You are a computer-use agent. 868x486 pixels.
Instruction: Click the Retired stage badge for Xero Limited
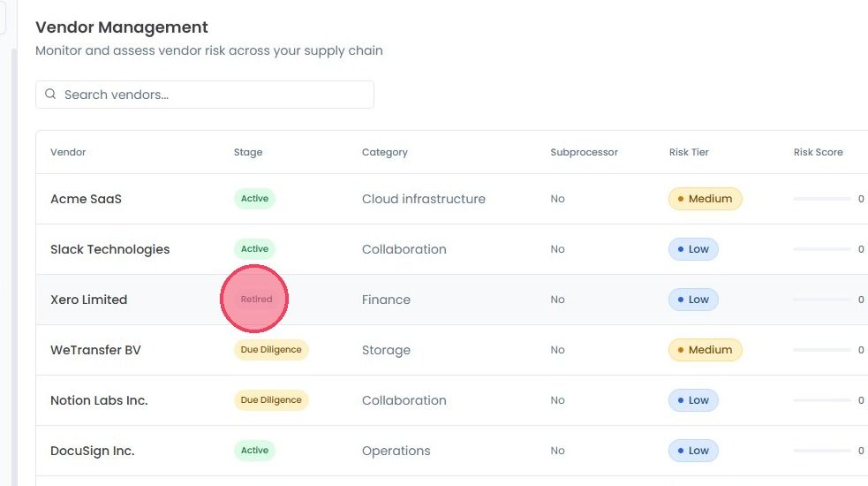point(256,300)
